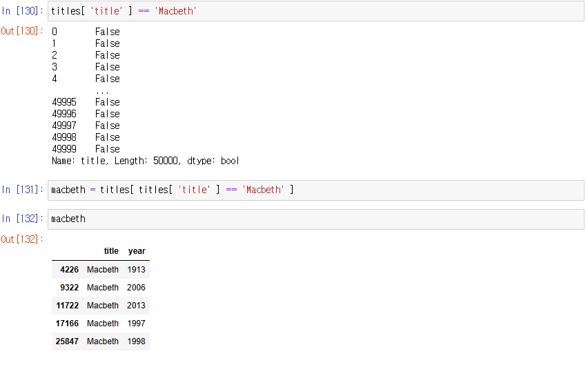
Task: Click the 'Macbeth' string in cell In [131]
Action: [263, 190]
